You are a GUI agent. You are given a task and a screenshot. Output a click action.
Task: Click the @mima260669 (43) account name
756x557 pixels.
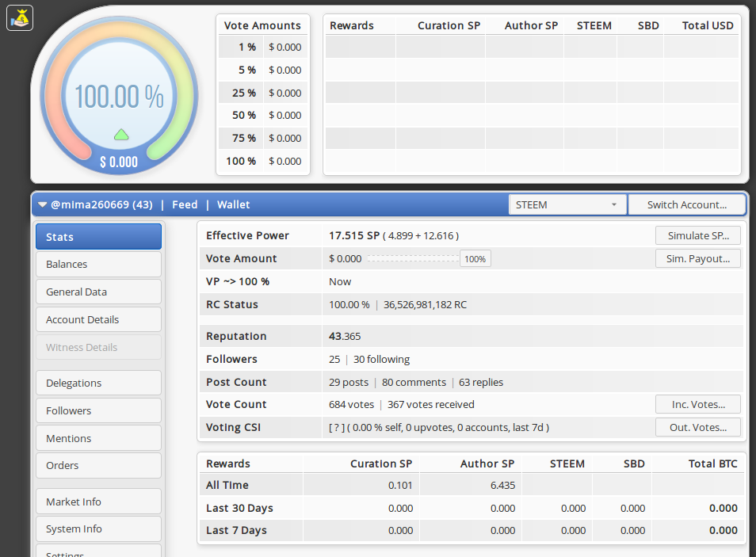(x=101, y=204)
